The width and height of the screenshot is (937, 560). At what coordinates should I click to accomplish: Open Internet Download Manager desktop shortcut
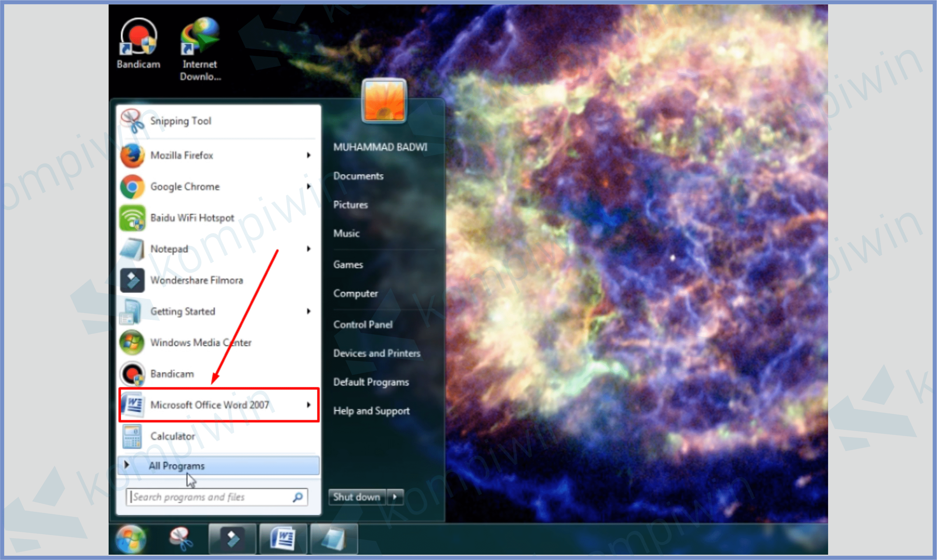[200, 36]
